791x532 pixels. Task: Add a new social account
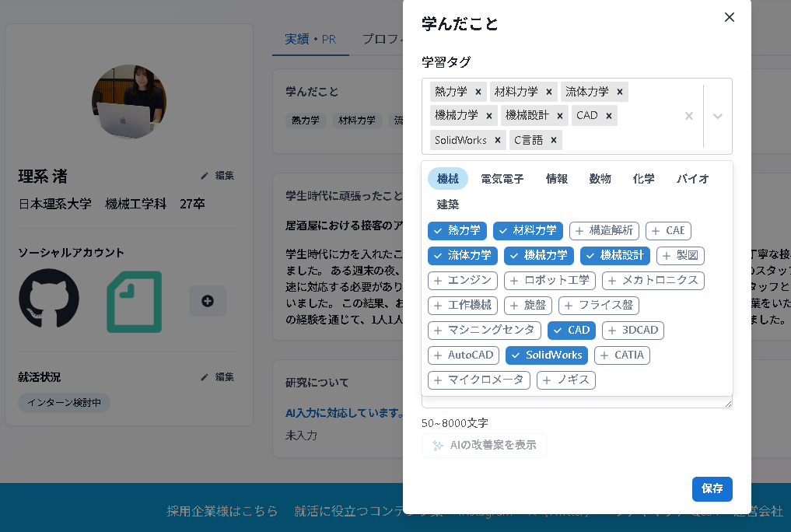[x=208, y=301]
